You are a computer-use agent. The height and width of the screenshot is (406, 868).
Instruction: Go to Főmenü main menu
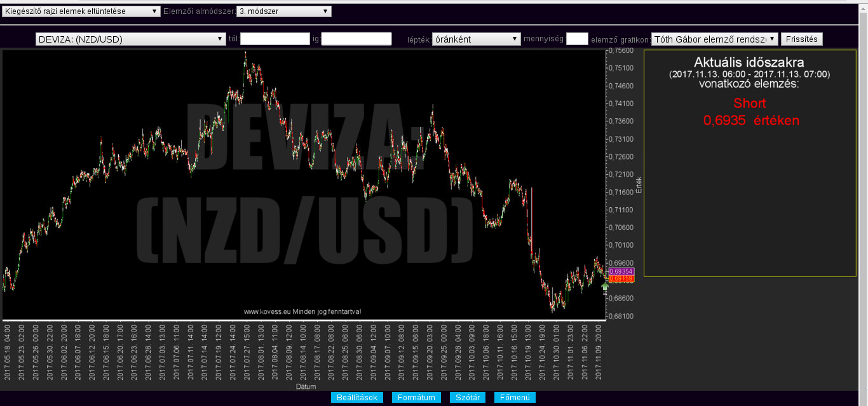tap(515, 398)
